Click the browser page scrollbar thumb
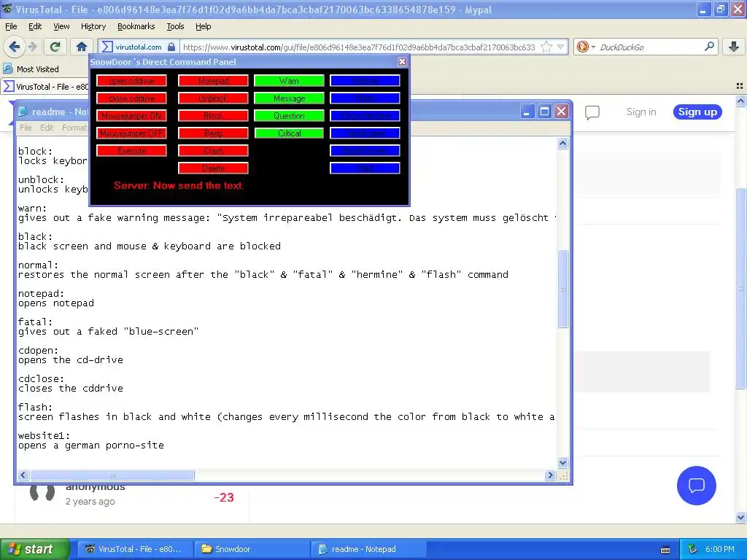This screenshot has width=747, height=560. [740, 289]
